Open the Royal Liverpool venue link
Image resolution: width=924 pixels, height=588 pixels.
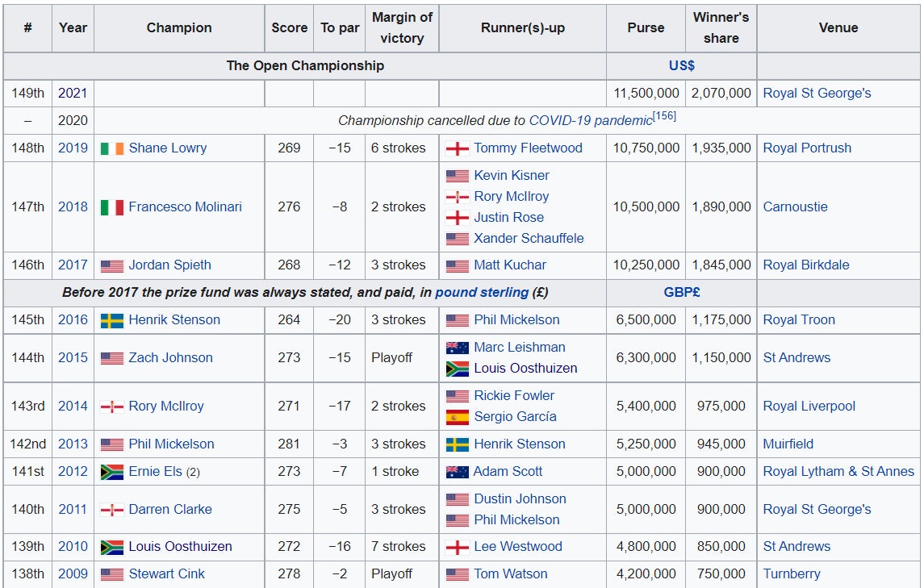click(809, 406)
